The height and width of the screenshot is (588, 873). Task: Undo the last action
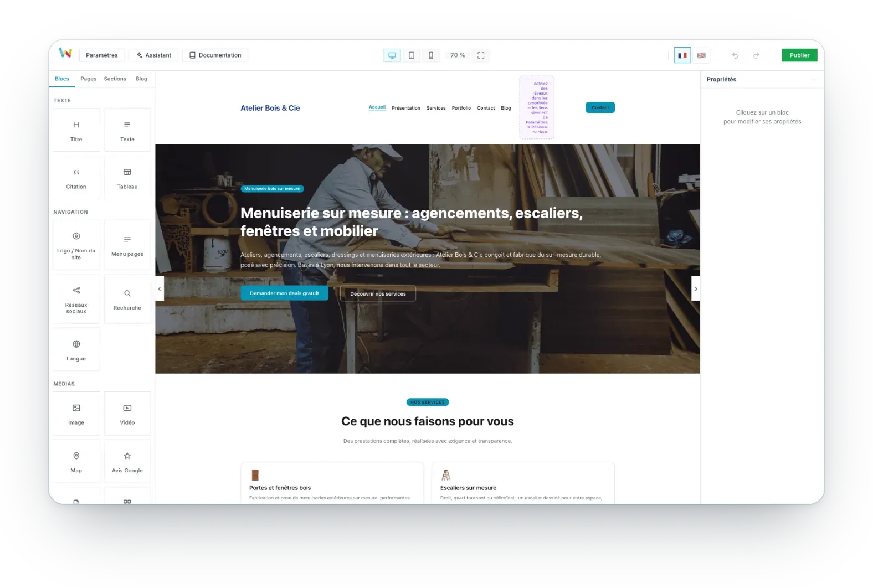pos(735,55)
